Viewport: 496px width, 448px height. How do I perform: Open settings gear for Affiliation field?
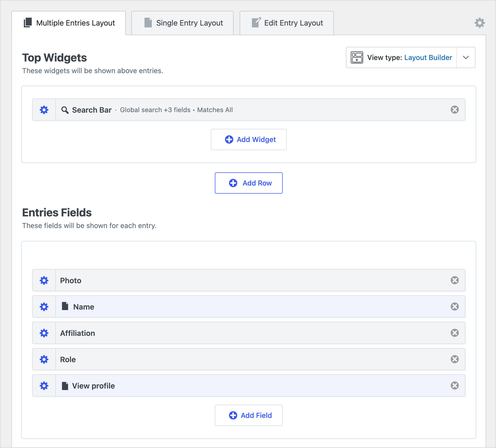[x=44, y=333]
